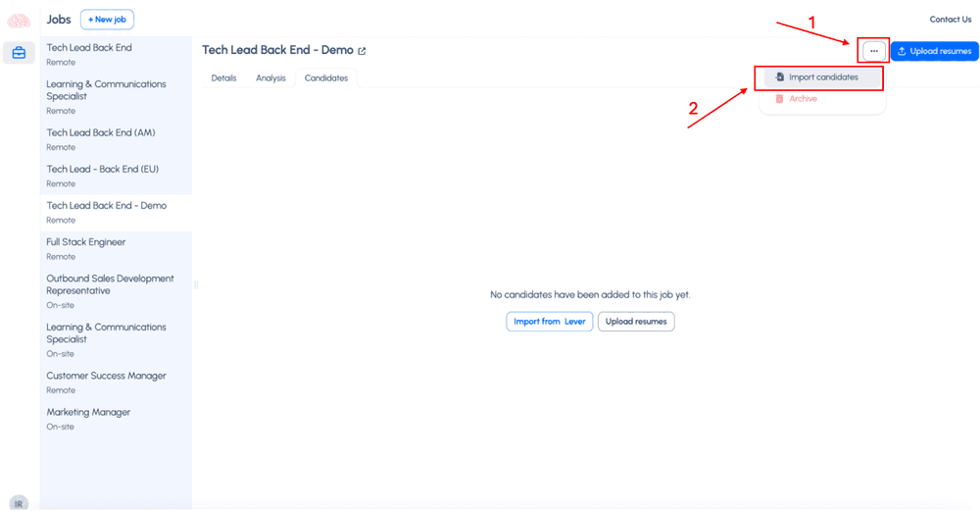This screenshot has width=980, height=511.
Task: Switch to the Analysis tab
Action: (x=270, y=78)
